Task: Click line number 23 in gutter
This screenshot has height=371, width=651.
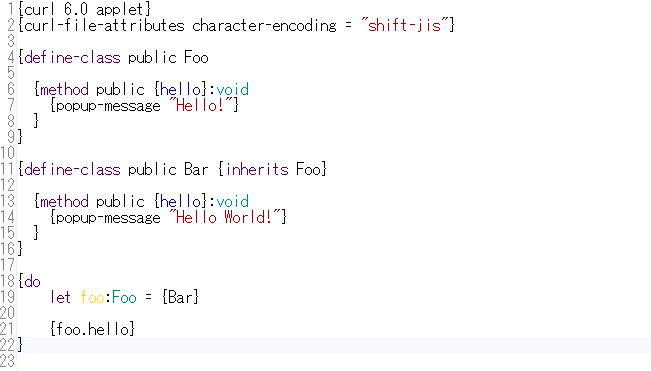Action: pyautogui.click(x=8, y=361)
